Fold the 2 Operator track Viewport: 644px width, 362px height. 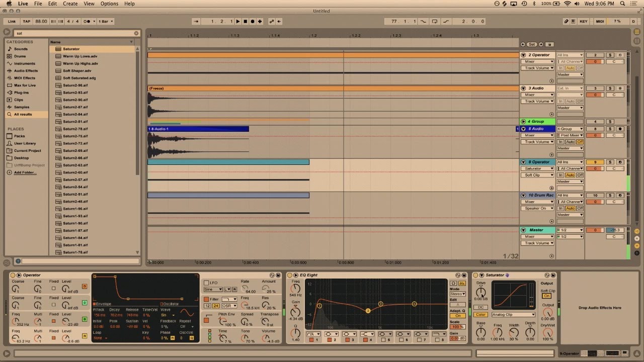tap(523, 55)
